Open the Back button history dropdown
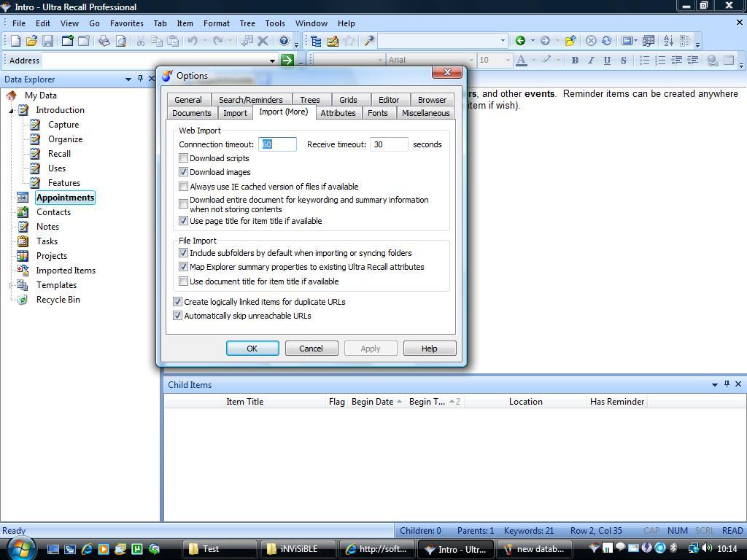This screenshot has width=747, height=560. click(x=533, y=41)
